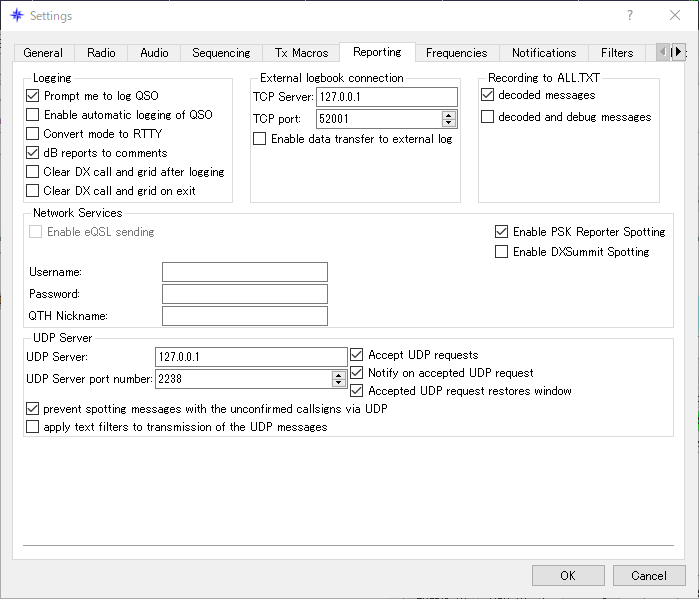Close the Settings dialog

coord(675,15)
